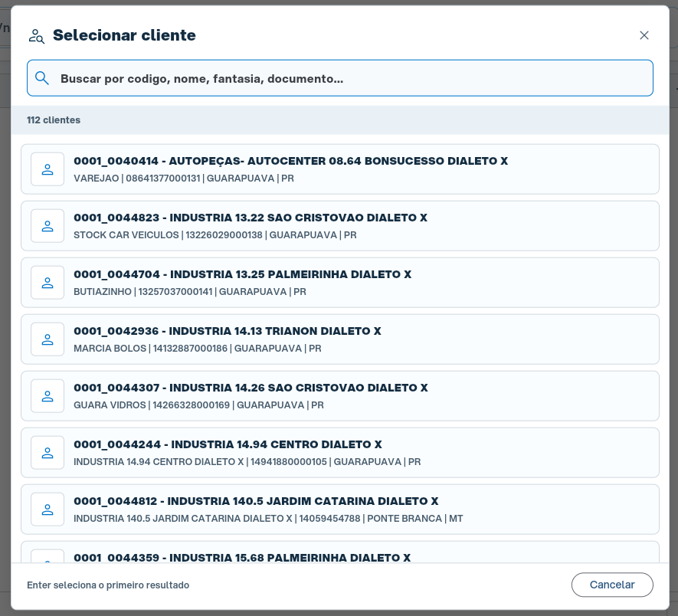
Task: Click person icon for client 0001_0044812
Action: click(x=47, y=510)
